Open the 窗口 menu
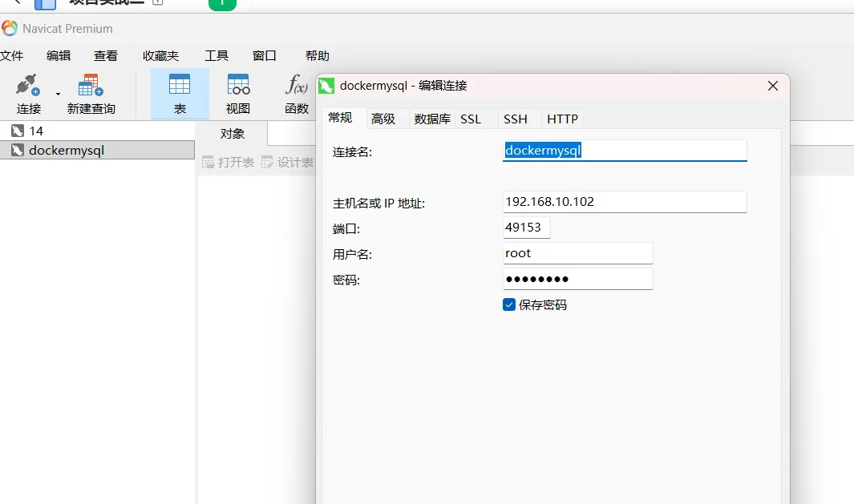Image resolution: width=854 pixels, height=504 pixels. [x=264, y=55]
